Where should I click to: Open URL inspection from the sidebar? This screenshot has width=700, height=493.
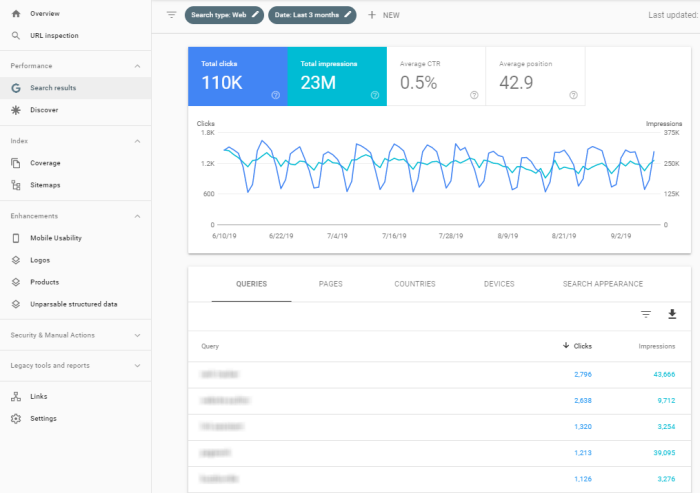click(53, 36)
